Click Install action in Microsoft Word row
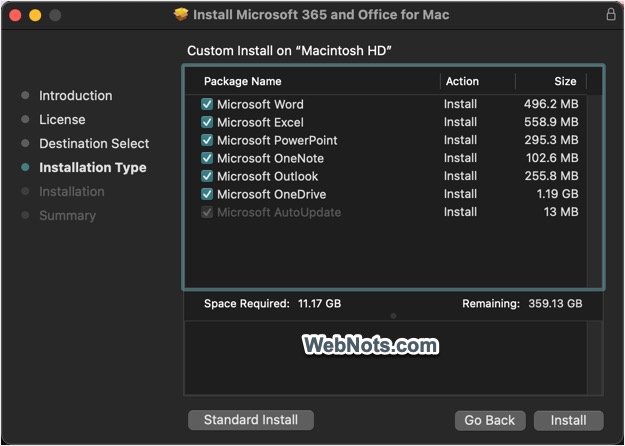This screenshot has width=625, height=446. tap(460, 104)
